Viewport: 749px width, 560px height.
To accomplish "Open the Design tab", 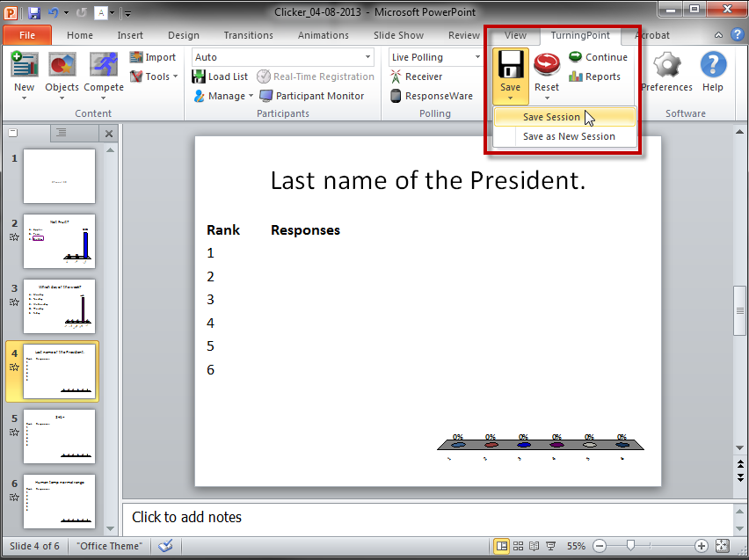I will (184, 35).
